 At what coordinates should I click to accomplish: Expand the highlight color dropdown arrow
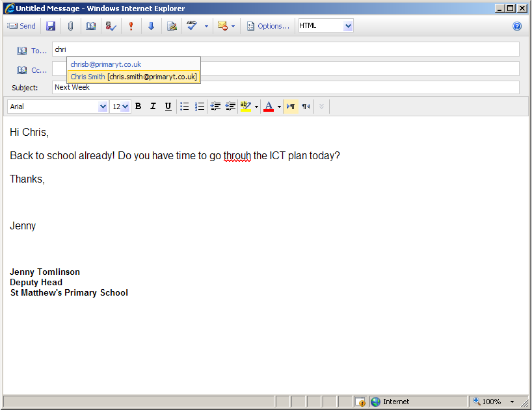(256, 107)
